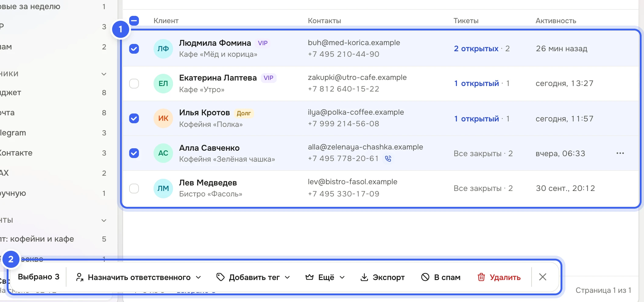Click phone number +7 495 330-17-09
This screenshot has width=644, height=302.
[x=344, y=194]
